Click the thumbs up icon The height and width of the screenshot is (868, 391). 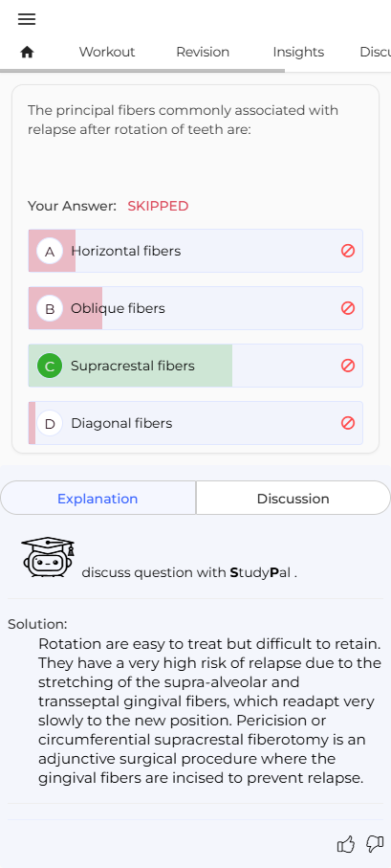pyautogui.click(x=346, y=844)
